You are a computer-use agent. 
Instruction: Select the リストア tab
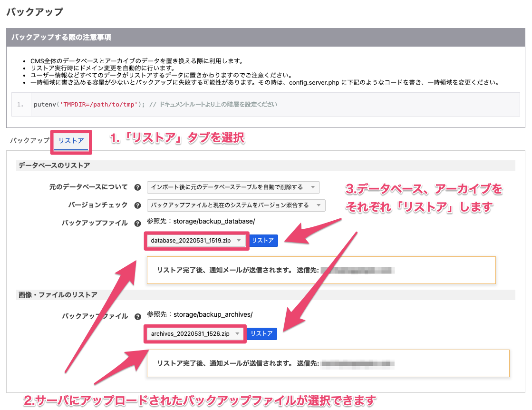pos(71,141)
